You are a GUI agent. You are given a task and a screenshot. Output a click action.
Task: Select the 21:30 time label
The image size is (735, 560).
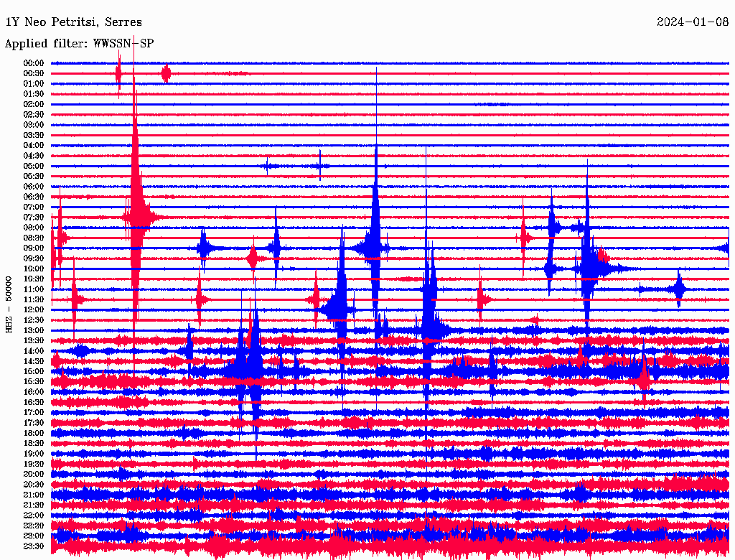[x=34, y=505]
